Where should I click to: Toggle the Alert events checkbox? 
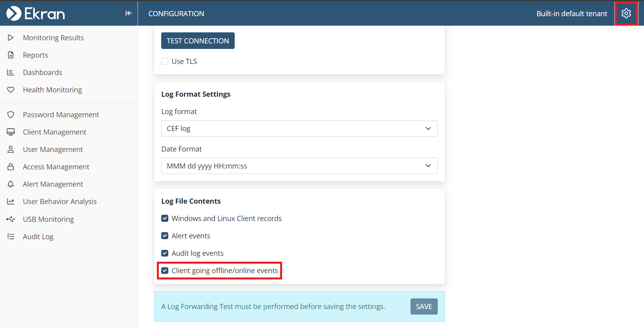click(x=165, y=236)
